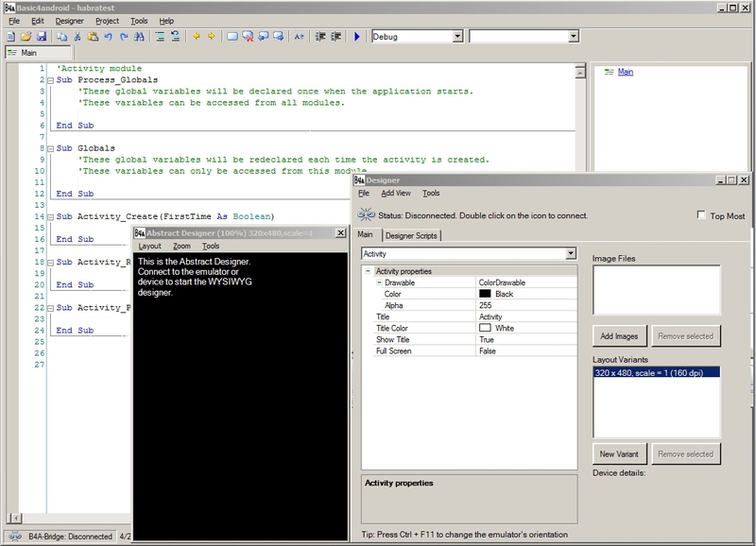Run the program with blue play icon
The height and width of the screenshot is (546, 756).
point(357,37)
